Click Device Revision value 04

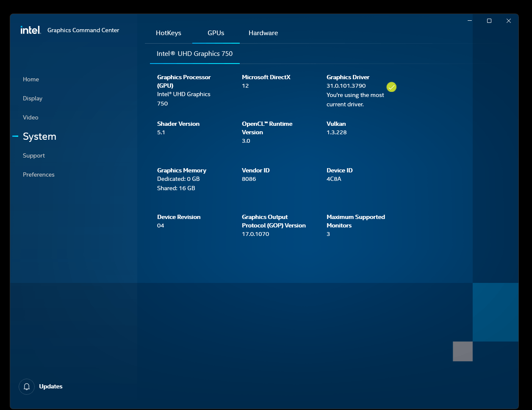click(x=161, y=225)
